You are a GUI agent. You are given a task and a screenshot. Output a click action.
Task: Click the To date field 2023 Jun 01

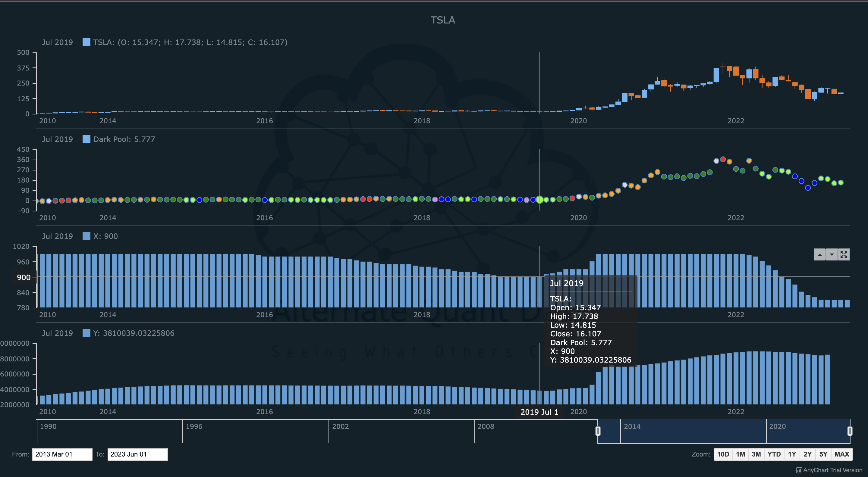coord(137,454)
